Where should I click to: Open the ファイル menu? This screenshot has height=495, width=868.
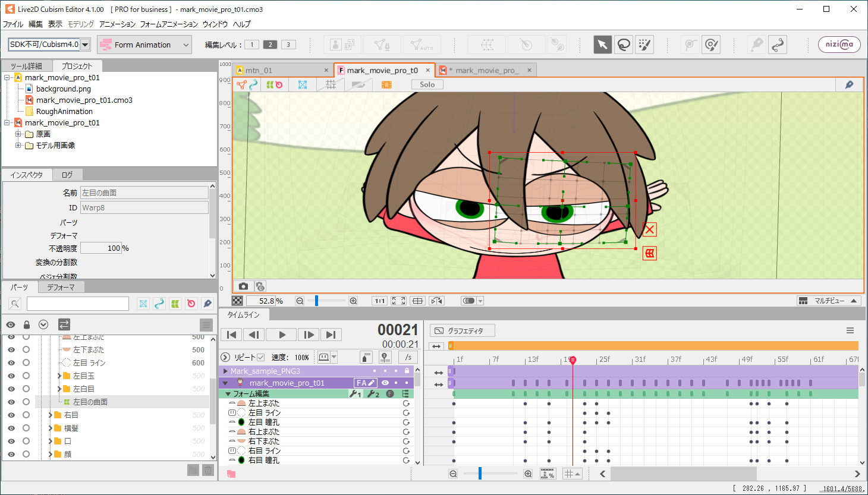pos(12,24)
